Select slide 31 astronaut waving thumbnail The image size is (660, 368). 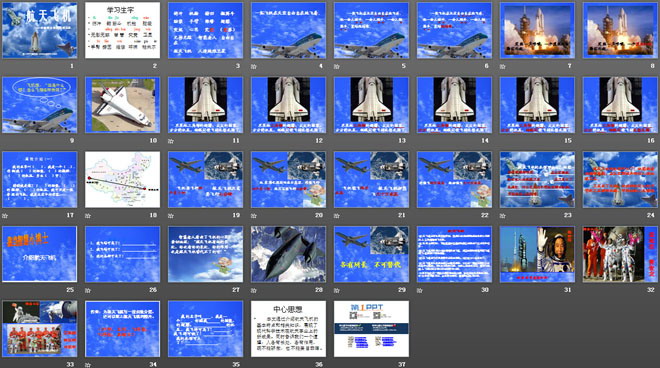(x=537, y=254)
